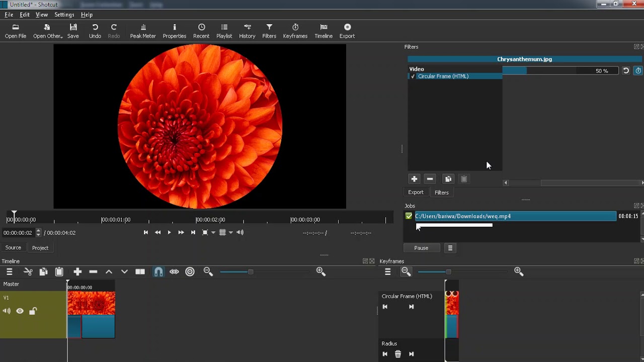Click the Split at playhead tool
The height and width of the screenshot is (362, 644).
[140, 272]
